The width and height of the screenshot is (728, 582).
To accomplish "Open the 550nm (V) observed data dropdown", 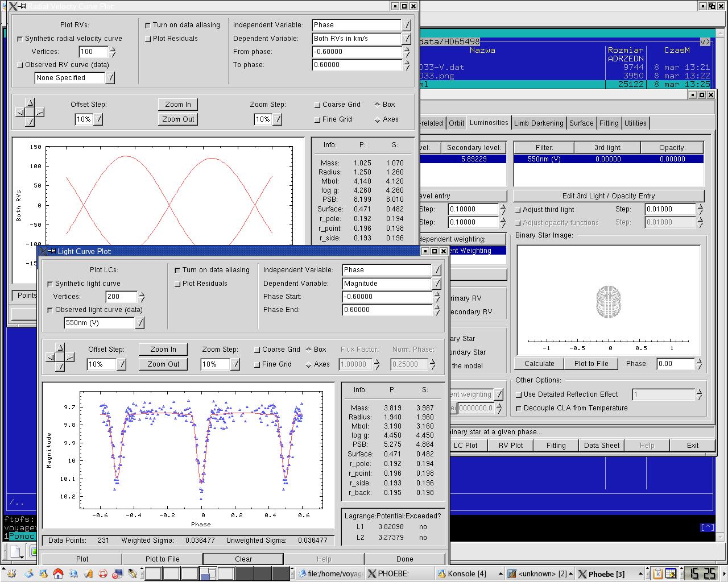I will point(139,323).
